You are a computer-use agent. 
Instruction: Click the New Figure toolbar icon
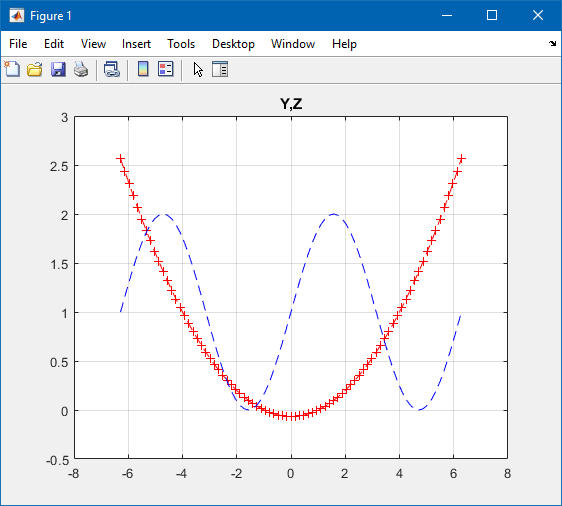(x=12, y=69)
